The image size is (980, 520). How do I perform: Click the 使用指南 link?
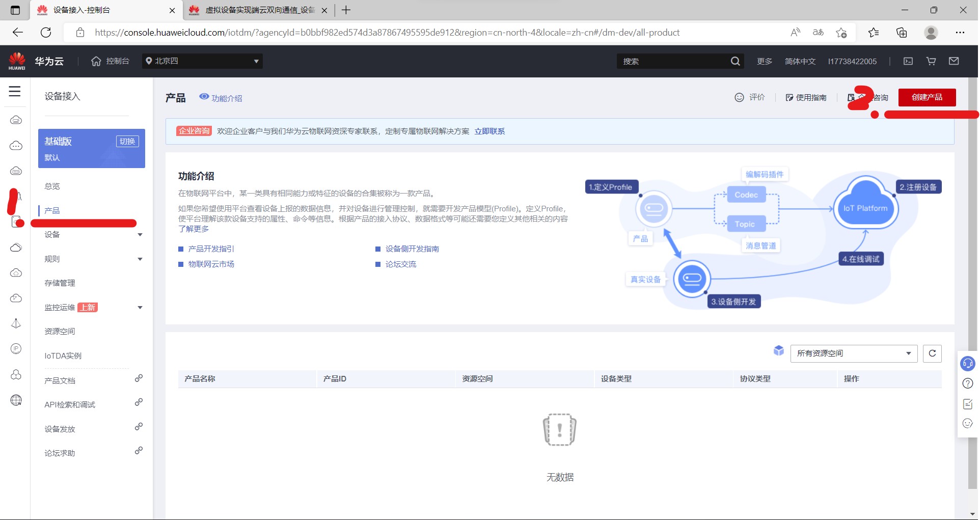tap(806, 97)
